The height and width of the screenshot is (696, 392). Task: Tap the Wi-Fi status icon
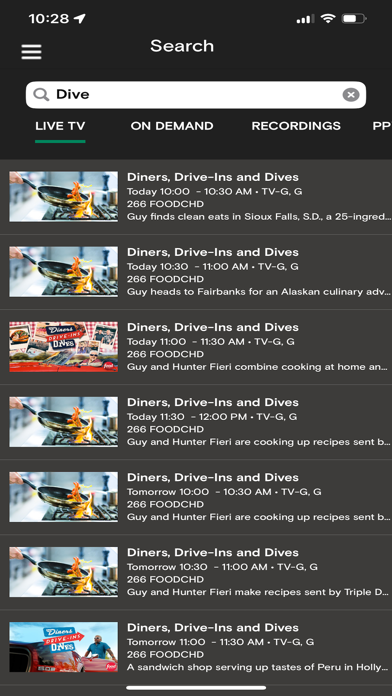328,19
